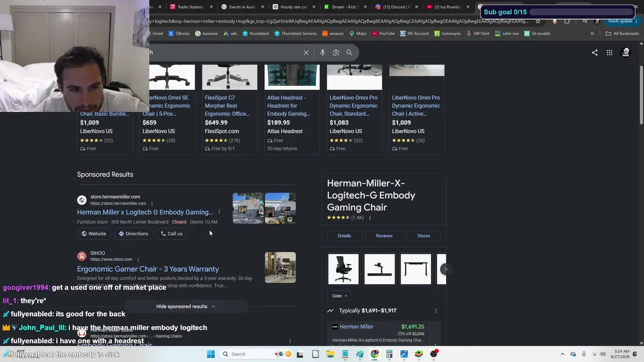Switch to the Stream - Kick tab
Screen dimensions: 644x362
345,7
